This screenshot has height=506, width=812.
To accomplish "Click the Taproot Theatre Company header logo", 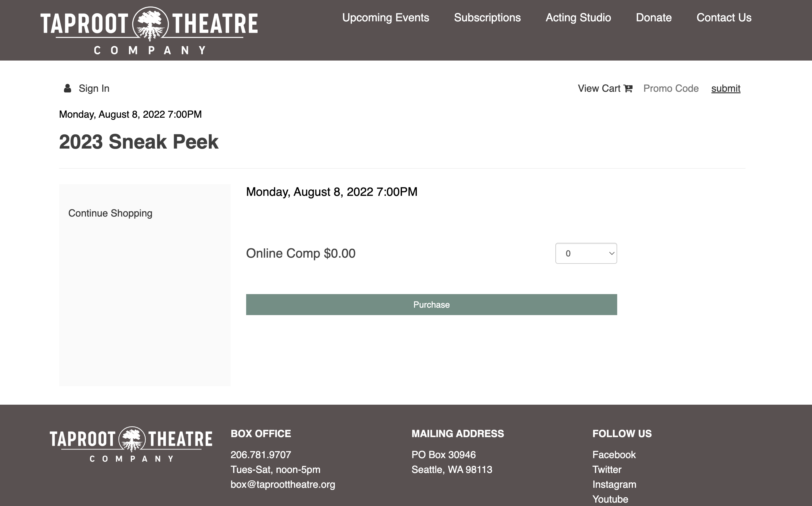I will coord(149,31).
